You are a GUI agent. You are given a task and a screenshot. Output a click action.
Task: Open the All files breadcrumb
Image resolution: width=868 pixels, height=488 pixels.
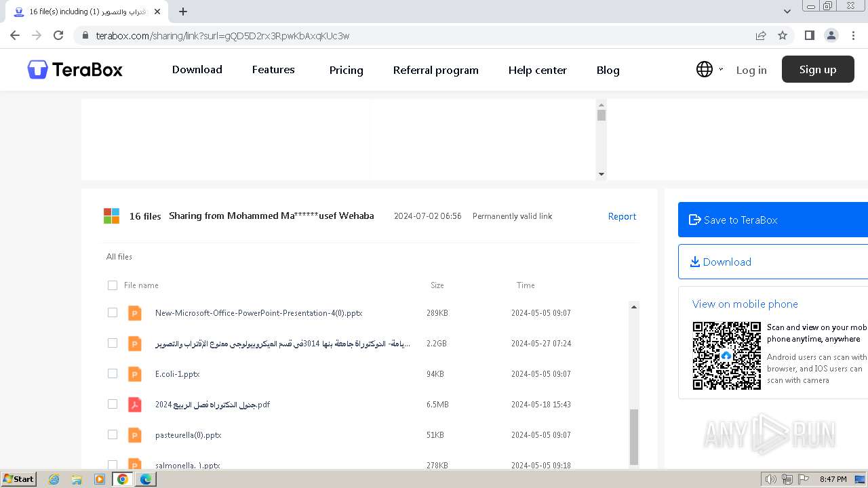(119, 257)
